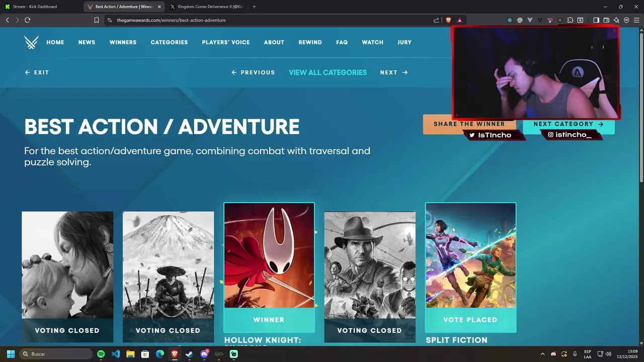
Task: Click The Game Awards logo icon
Action: click(31, 42)
